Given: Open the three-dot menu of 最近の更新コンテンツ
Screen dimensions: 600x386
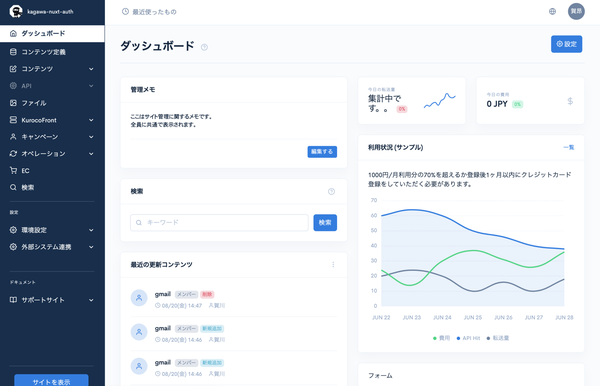Looking at the screenshot, I should [333, 264].
